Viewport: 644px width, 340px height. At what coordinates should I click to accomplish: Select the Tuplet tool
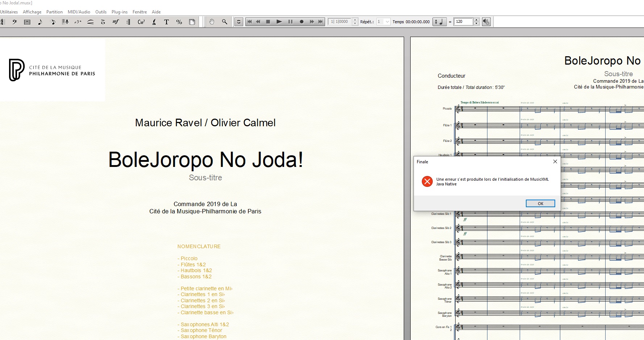78,22
